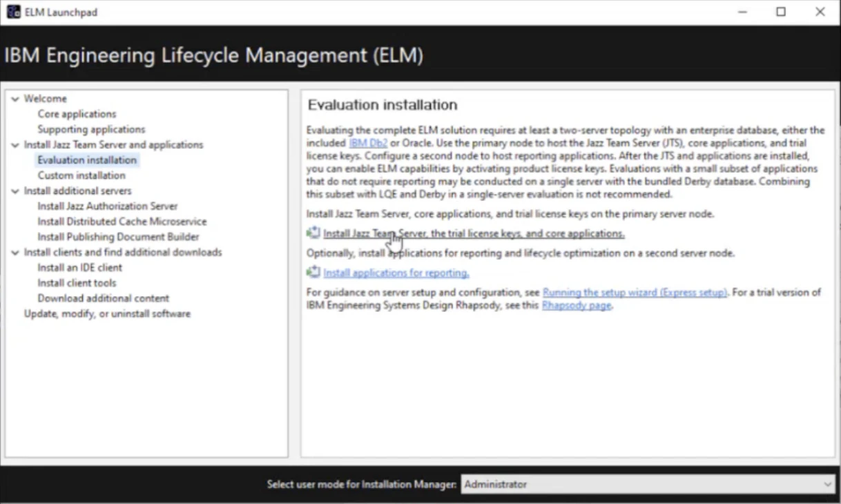The height and width of the screenshot is (504, 841).
Task: Collapse the Install Jazz Team Server and applications node
Action: point(15,145)
